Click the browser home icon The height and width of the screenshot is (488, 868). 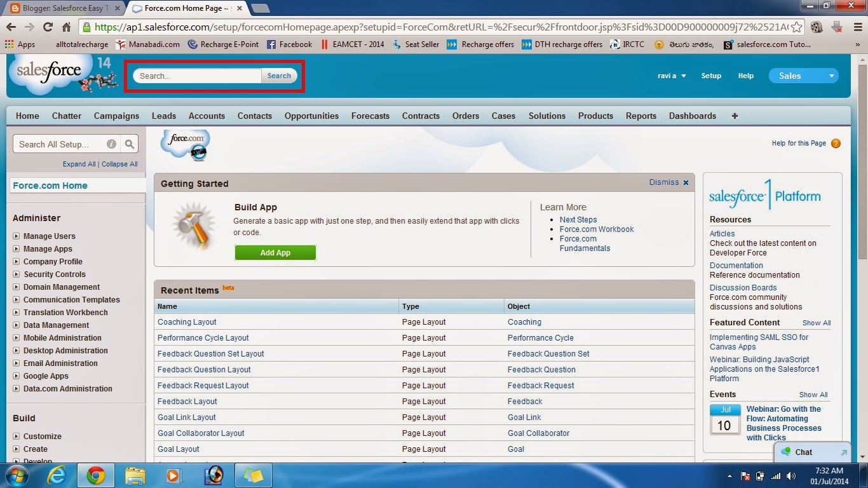pos(67,28)
